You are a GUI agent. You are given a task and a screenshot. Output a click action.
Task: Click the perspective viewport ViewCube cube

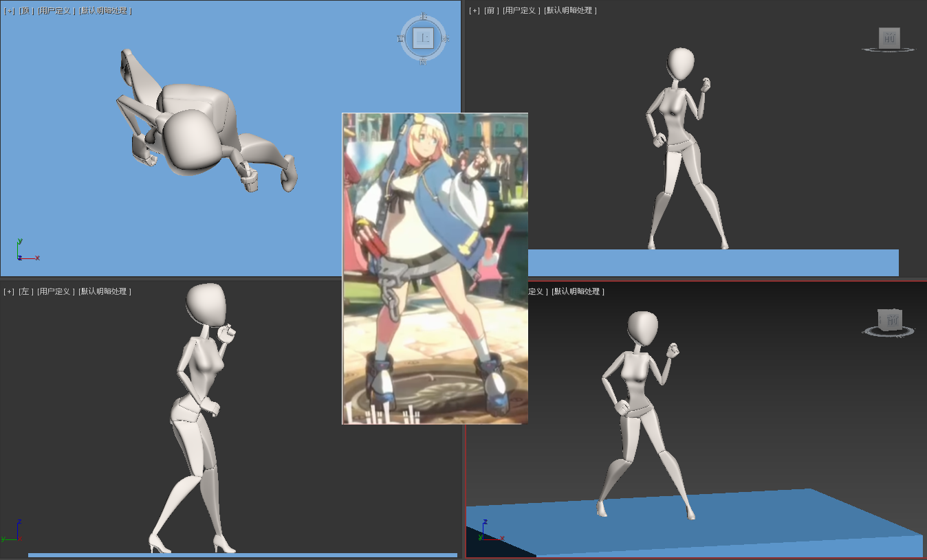coord(890,320)
